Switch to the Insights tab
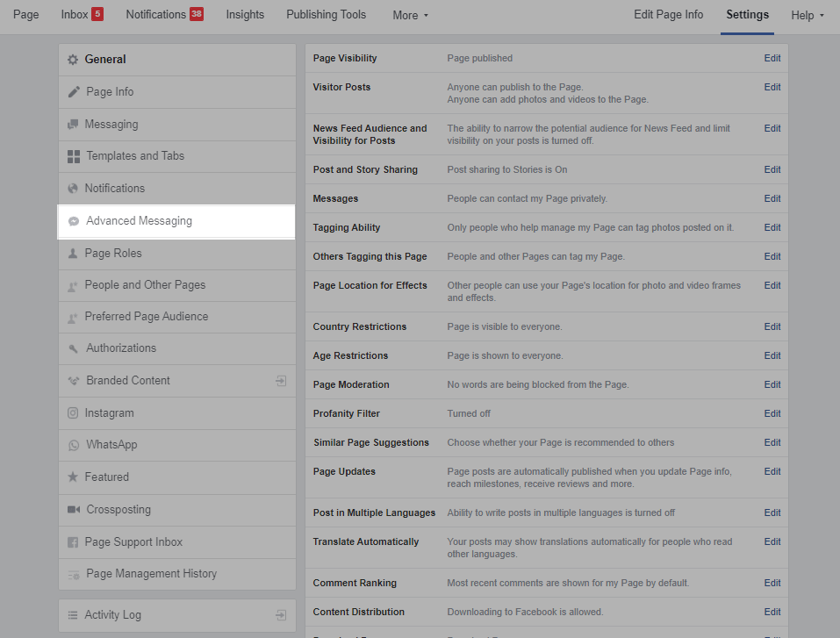 click(245, 14)
